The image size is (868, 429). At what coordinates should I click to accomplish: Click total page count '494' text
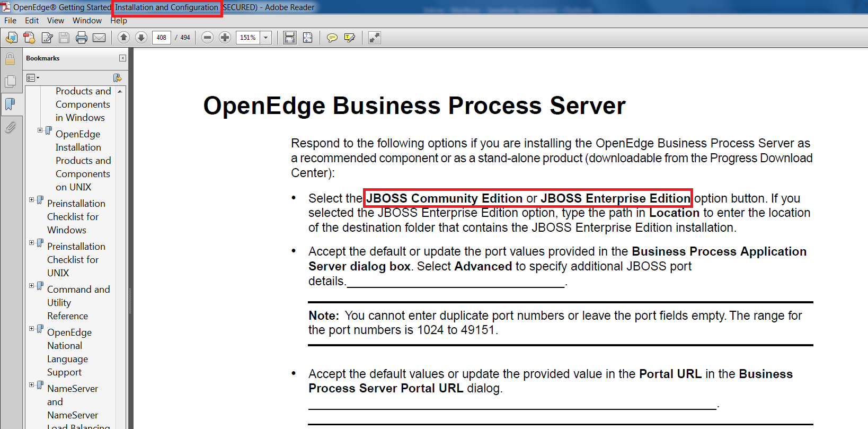(185, 38)
